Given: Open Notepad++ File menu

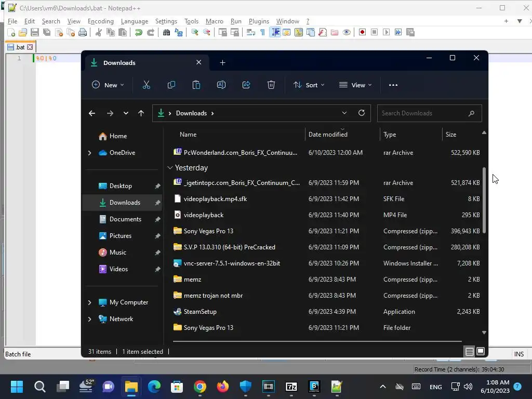Looking at the screenshot, I should point(12,21).
